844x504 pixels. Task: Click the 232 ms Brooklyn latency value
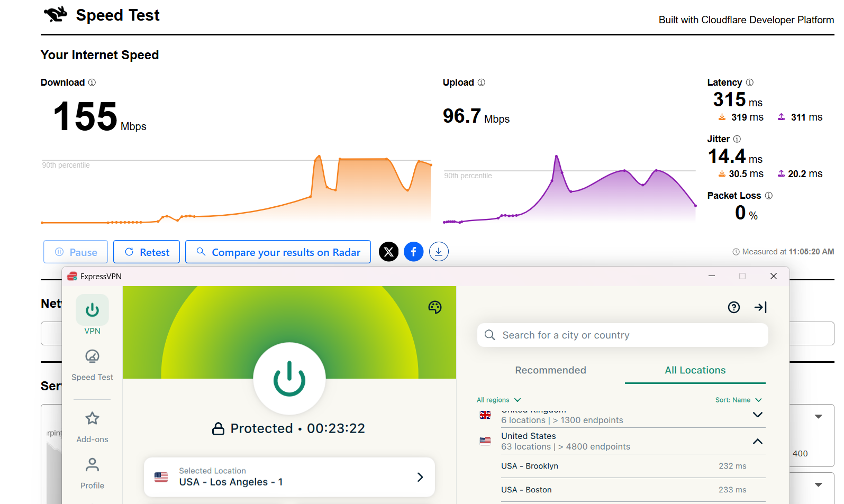[732, 466]
